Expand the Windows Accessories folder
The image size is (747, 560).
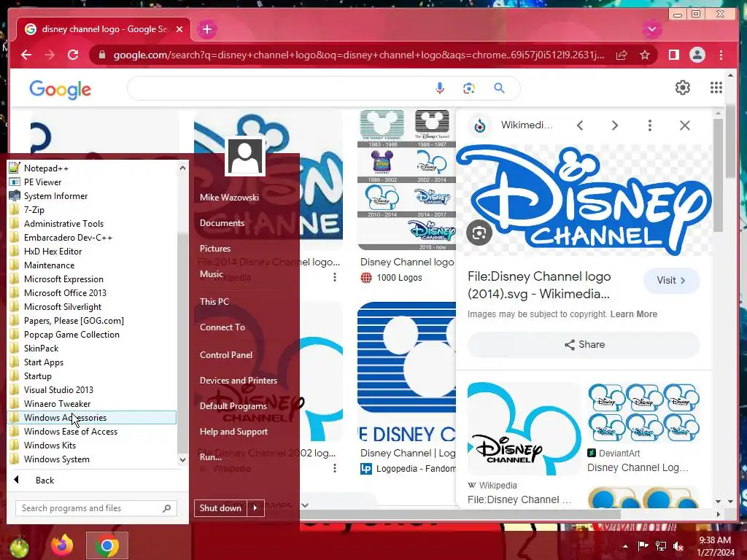92,418
